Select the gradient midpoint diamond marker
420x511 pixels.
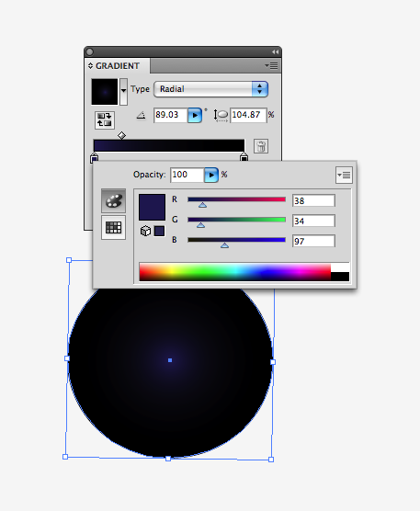tap(121, 135)
